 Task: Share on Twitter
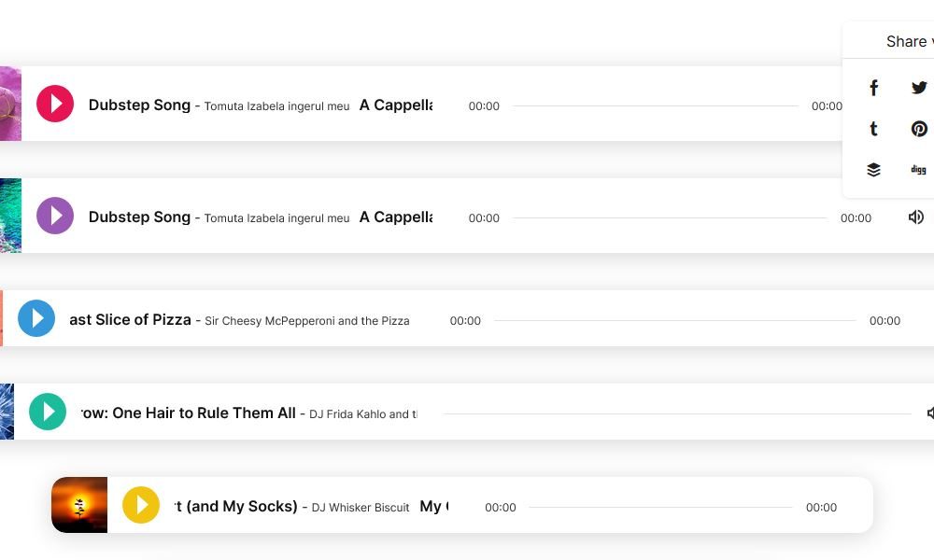tap(918, 88)
